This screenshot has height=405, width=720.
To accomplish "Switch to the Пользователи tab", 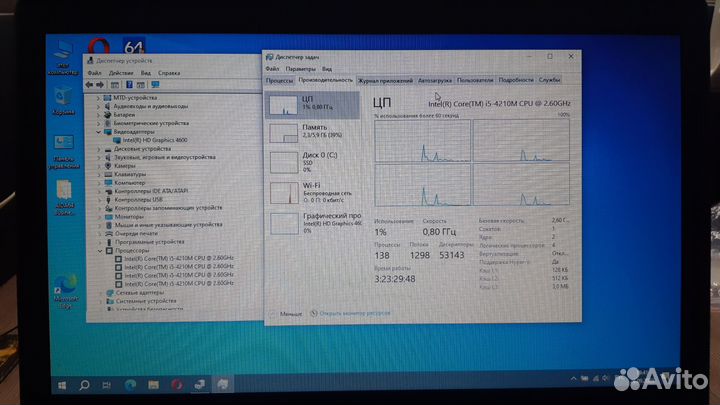I will tap(475, 80).
